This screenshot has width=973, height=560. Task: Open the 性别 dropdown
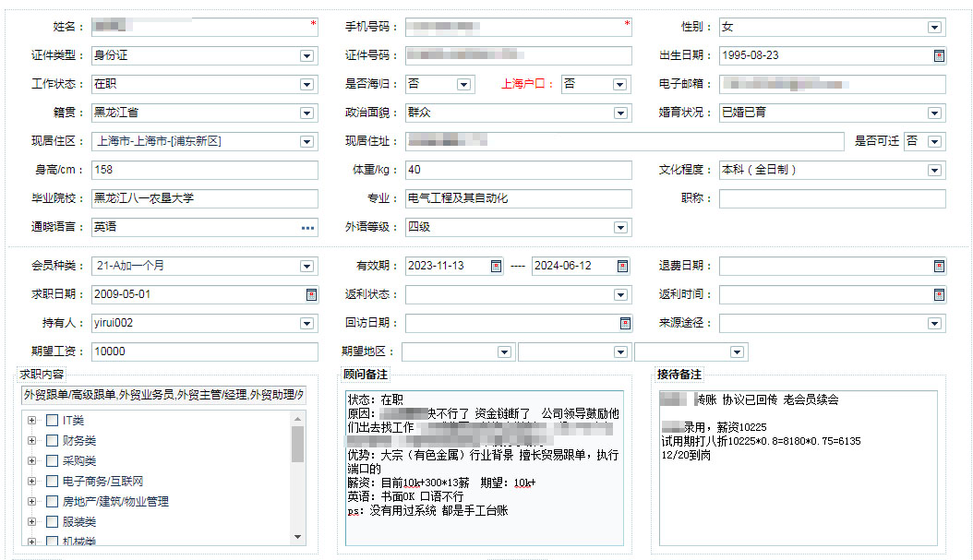[x=934, y=28]
